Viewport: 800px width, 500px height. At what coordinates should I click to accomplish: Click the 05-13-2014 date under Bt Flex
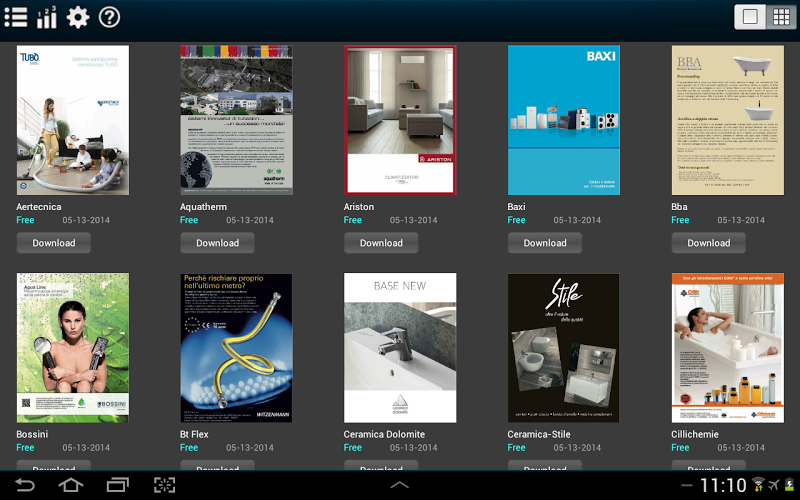click(x=249, y=447)
